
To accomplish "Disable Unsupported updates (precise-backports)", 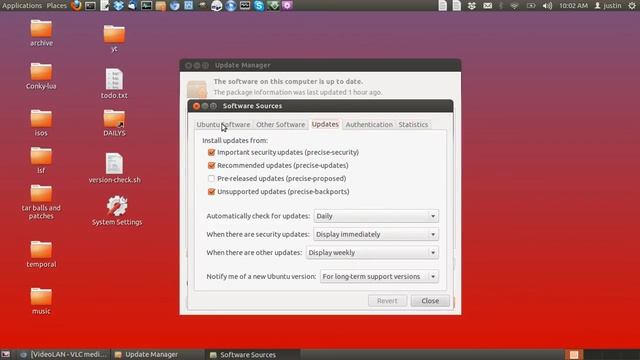I will pyautogui.click(x=211, y=191).
